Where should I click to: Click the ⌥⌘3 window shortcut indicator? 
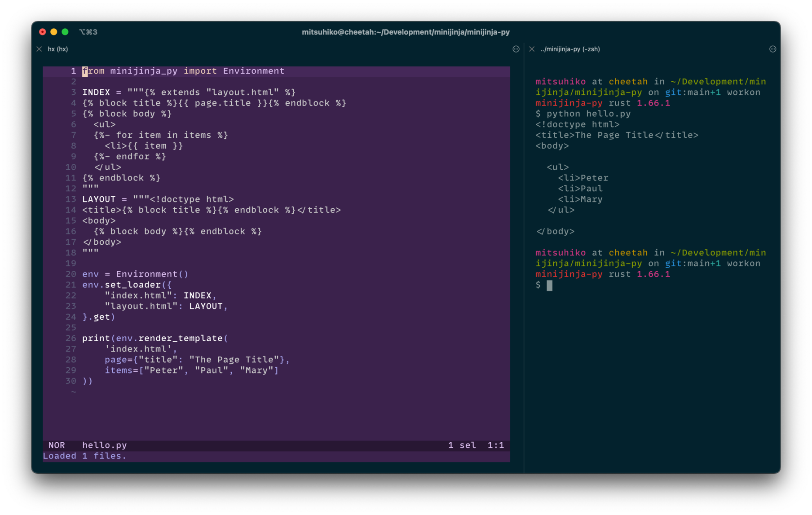coord(88,32)
